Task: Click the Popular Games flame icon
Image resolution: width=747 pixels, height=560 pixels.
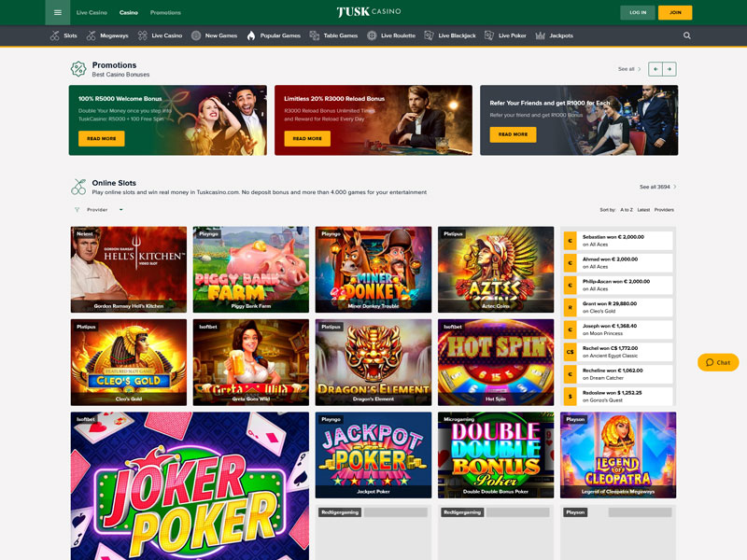Action: coord(251,35)
